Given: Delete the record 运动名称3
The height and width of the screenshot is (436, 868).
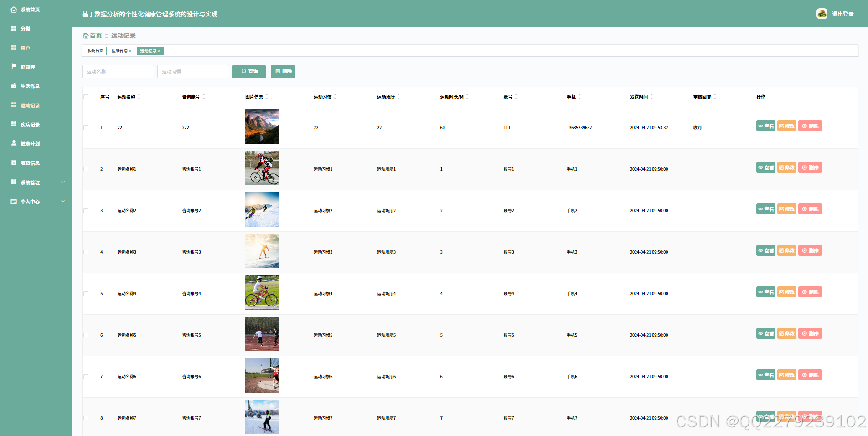Looking at the screenshot, I should coord(810,250).
